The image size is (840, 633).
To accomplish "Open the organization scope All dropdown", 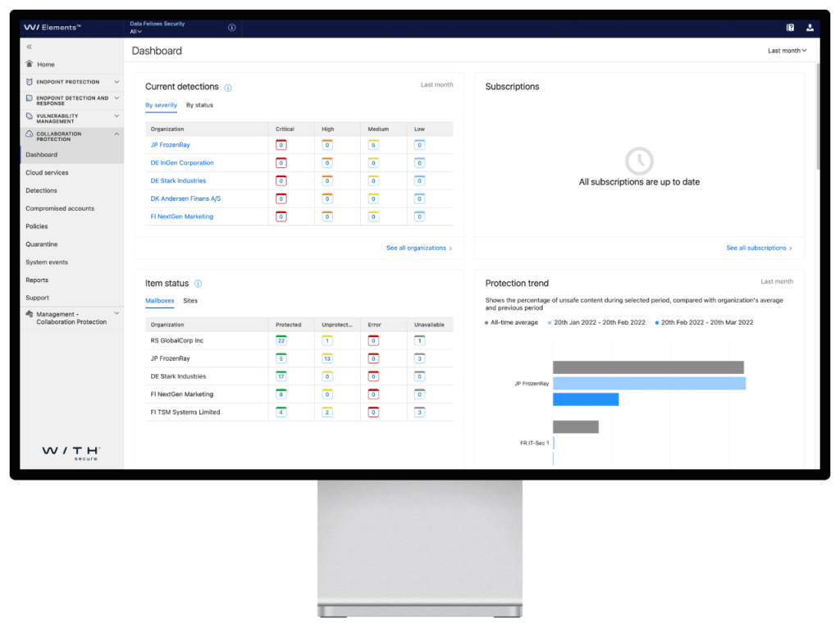I will coord(136,32).
